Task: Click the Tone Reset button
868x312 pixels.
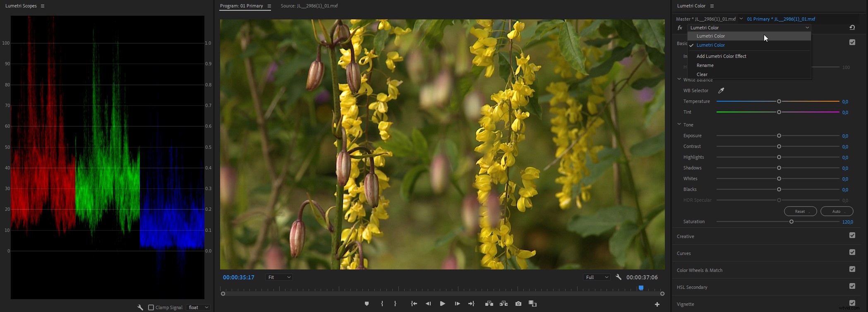Action: pos(801,211)
